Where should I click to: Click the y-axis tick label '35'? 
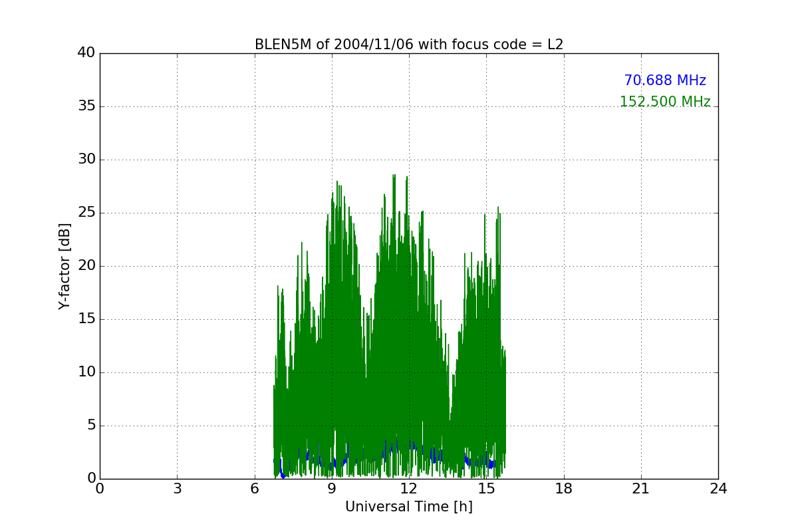click(x=86, y=106)
